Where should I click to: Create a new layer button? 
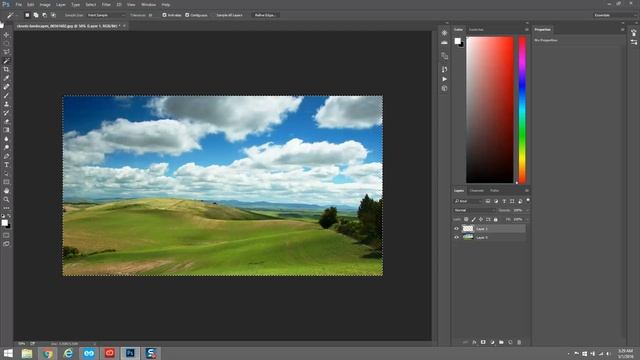coord(510,342)
